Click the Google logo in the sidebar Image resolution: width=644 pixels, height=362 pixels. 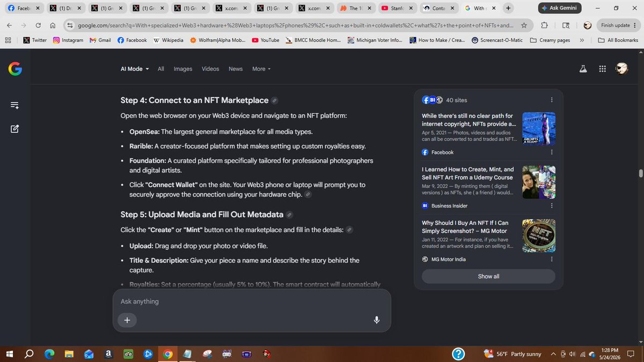click(x=15, y=69)
